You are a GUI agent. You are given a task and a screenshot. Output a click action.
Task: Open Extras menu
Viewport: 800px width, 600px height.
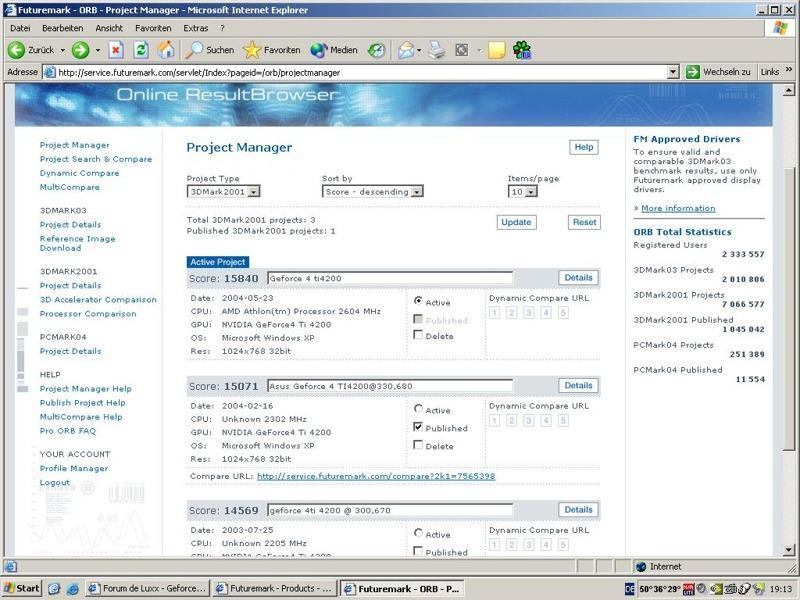[196, 28]
